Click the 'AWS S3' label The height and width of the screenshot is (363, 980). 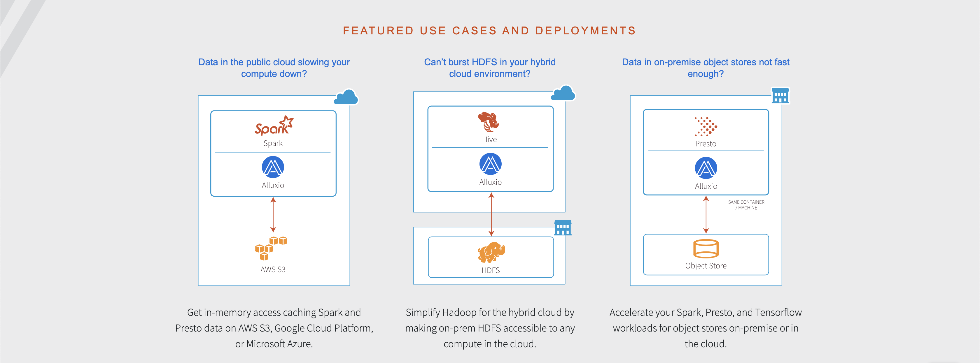click(x=273, y=269)
